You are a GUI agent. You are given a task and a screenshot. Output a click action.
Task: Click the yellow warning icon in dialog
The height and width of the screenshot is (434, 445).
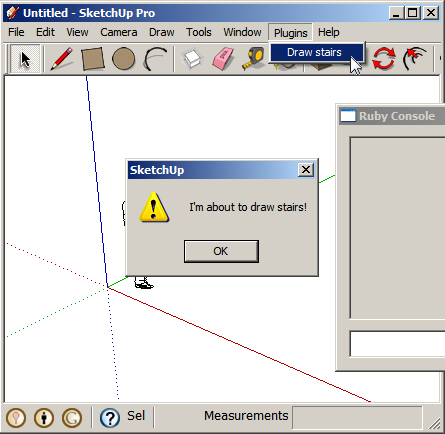[154, 207]
